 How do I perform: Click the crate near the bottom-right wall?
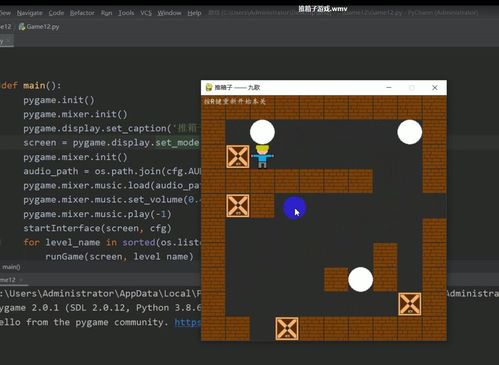click(410, 304)
